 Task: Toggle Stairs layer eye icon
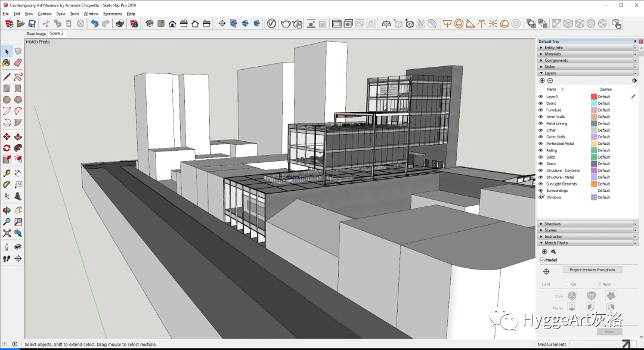point(540,164)
